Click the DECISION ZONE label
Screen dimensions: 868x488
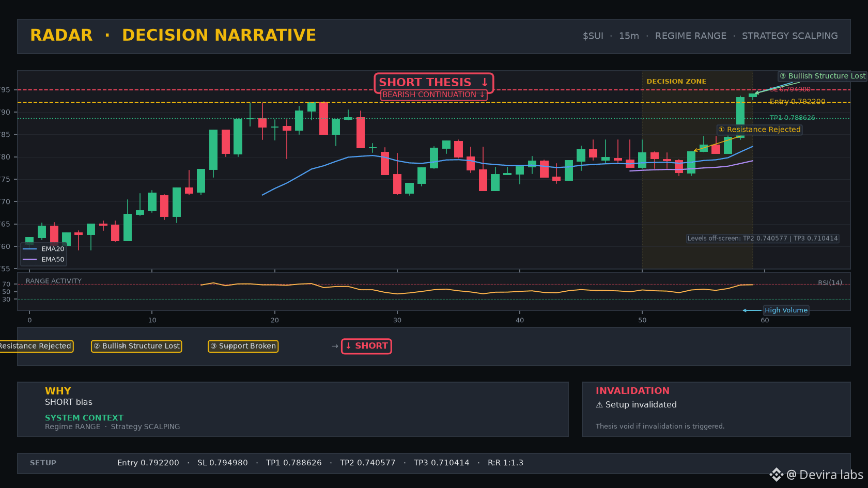[x=676, y=82]
